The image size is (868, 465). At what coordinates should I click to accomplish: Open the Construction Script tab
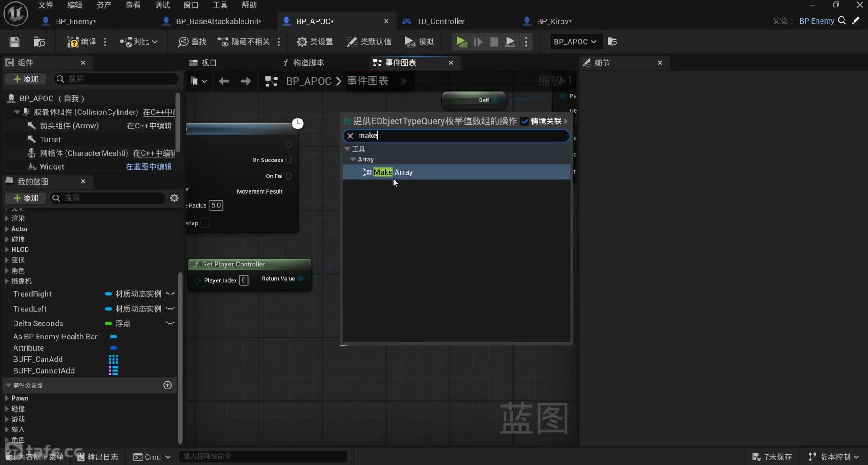click(303, 62)
